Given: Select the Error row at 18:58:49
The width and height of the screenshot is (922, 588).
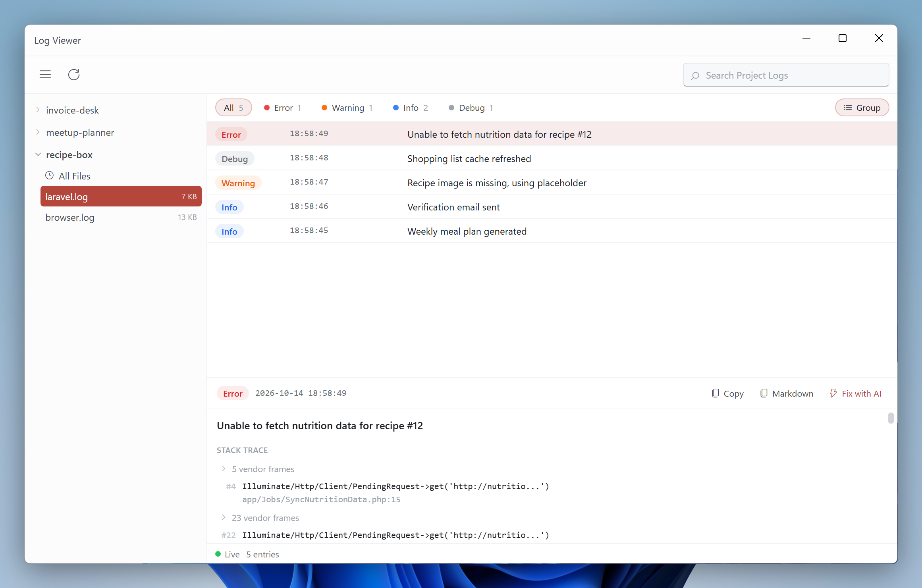Looking at the screenshot, I should click(552, 134).
